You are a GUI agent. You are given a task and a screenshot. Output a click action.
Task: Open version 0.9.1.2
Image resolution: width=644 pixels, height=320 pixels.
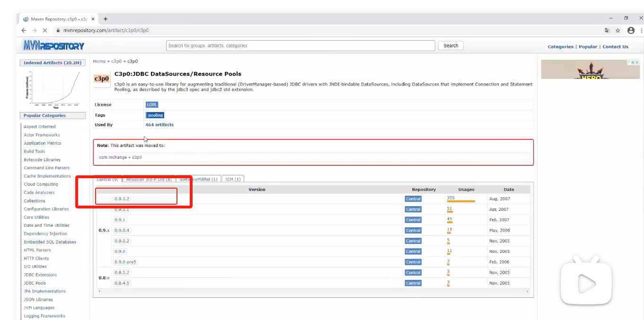(122, 199)
